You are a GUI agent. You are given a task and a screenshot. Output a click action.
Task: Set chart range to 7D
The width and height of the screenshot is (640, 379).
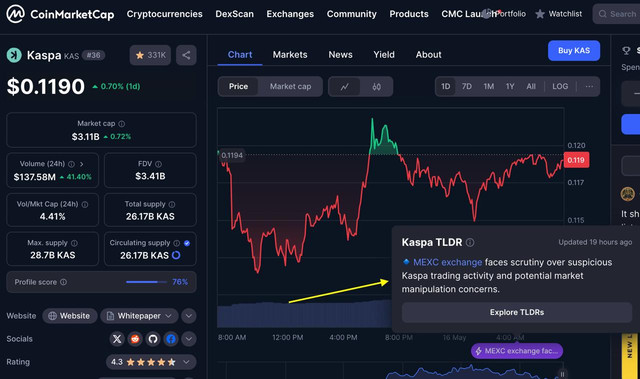point(467,86)
